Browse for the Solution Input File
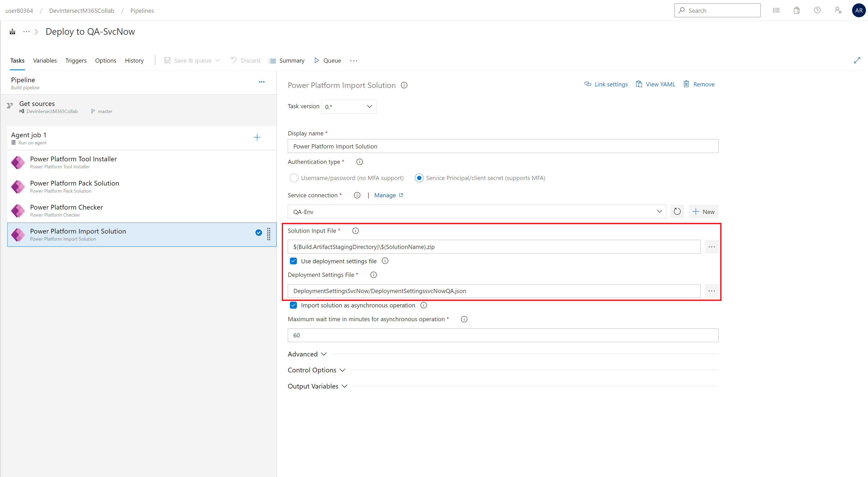Image resolution: width=868 pixels, height=477 pixels. tap(711, 247)
